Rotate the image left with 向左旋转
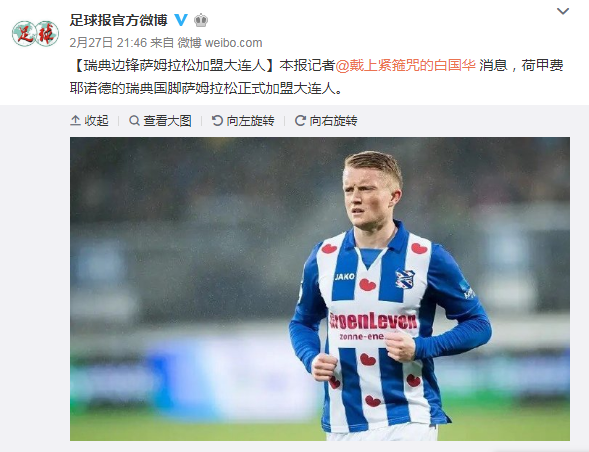 click(x=243, y=121)
